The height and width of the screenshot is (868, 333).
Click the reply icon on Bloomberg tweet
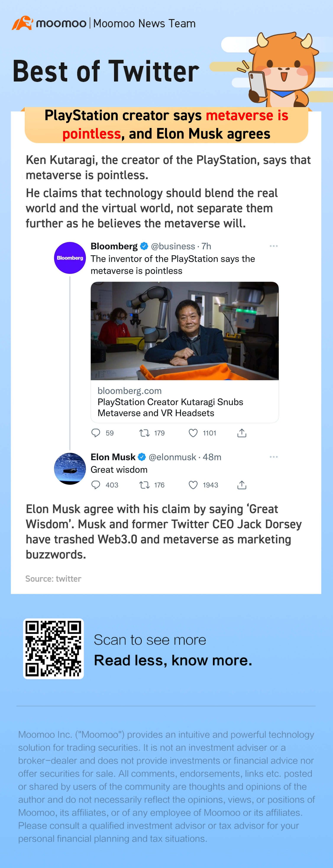[x=96, y=433]
